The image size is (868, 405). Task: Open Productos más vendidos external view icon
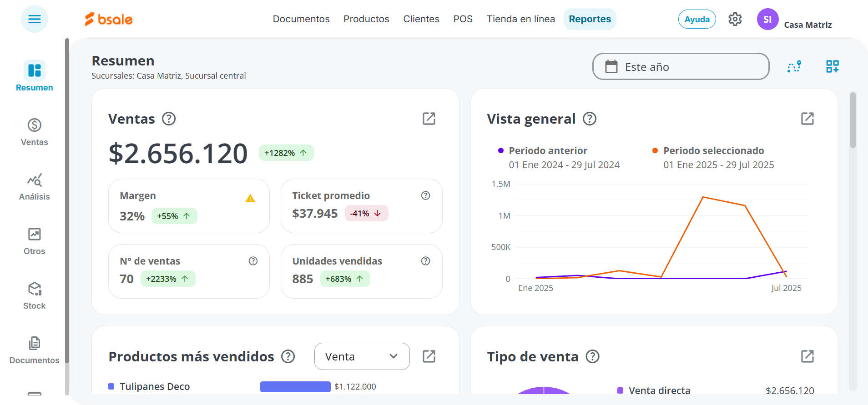point(429,356)
